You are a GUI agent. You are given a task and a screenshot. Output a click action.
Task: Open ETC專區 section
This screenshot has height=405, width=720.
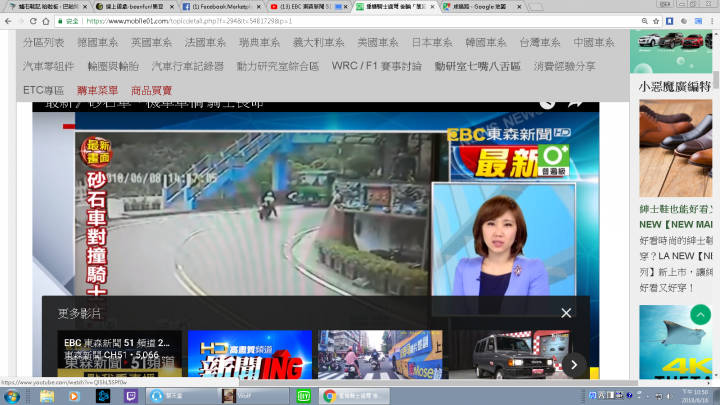(x=44, y=90)
